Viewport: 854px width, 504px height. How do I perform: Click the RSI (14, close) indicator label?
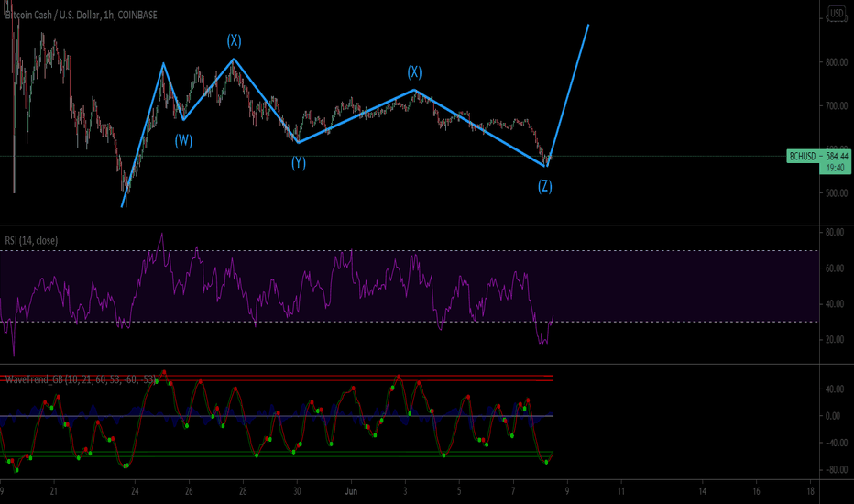pyautogui.click(x=31, y=240)
